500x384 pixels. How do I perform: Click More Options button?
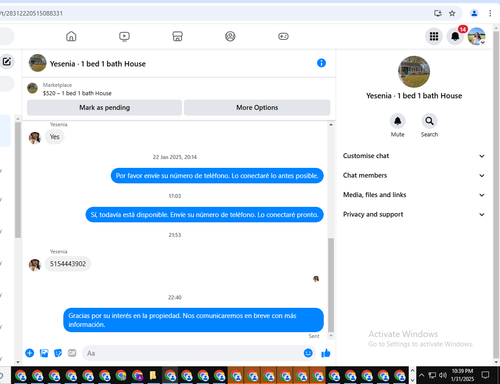coord(257,108)
